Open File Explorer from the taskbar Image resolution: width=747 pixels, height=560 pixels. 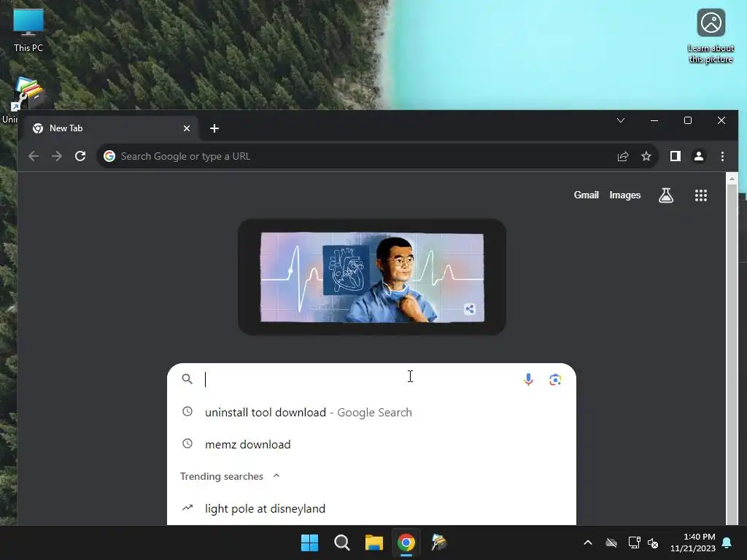point(374,542)
